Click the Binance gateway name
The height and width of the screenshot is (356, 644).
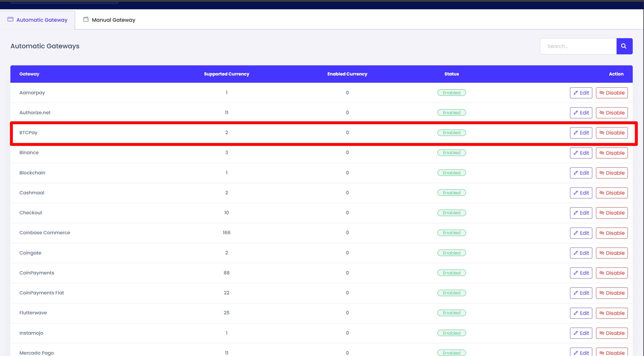[x=29, y=153]
